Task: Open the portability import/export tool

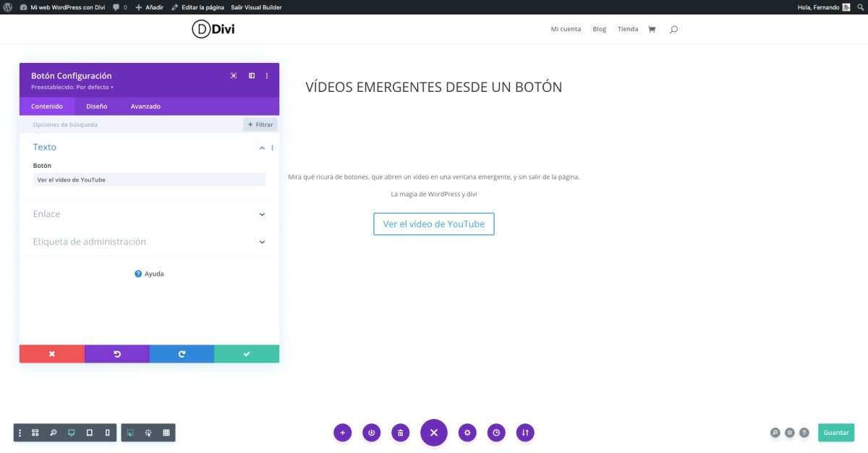Action: point(525,432)
